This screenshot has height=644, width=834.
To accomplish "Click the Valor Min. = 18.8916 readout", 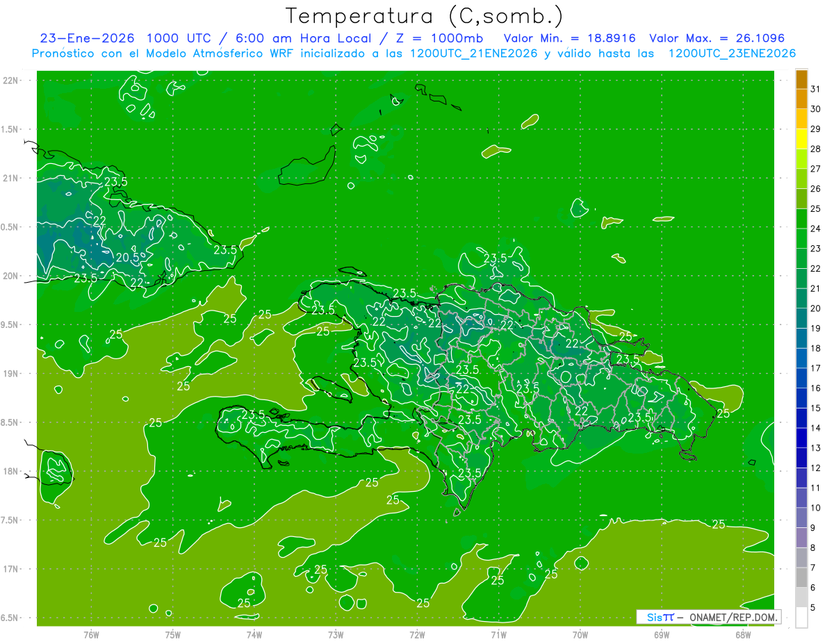I will (570, 38).
